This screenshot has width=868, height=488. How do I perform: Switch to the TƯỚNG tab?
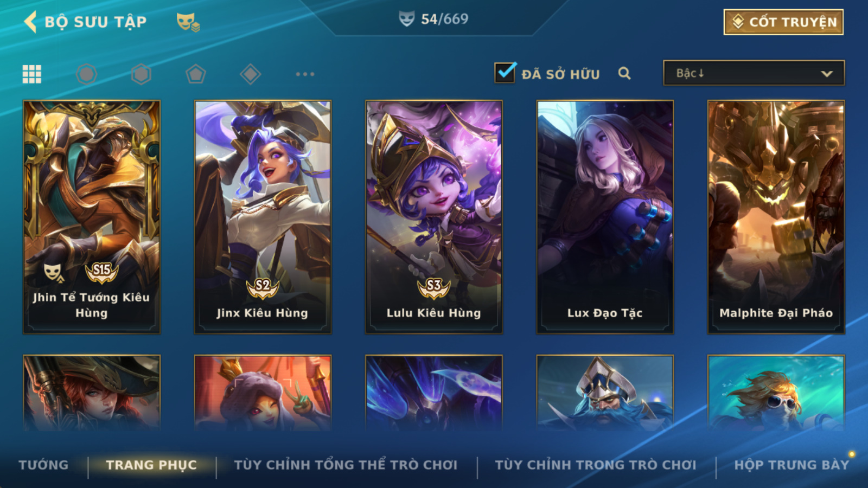click(x=43, y=465)
